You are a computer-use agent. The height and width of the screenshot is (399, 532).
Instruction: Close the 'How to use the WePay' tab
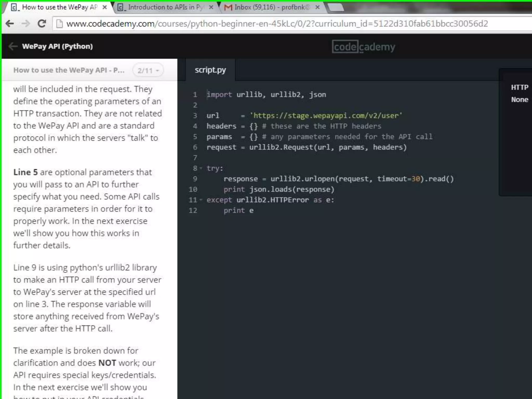coord(105,8)
